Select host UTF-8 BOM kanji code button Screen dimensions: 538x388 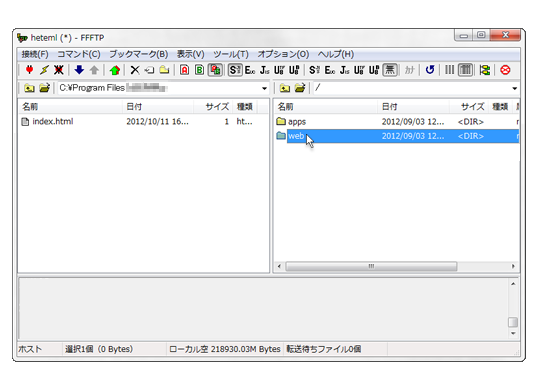[x=374, y=70]
